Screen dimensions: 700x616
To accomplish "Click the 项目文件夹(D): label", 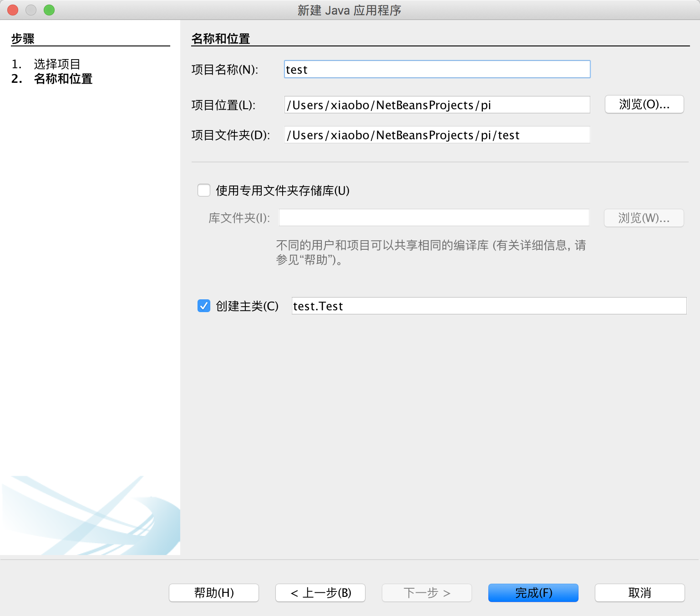I will (x=231, y=135).
